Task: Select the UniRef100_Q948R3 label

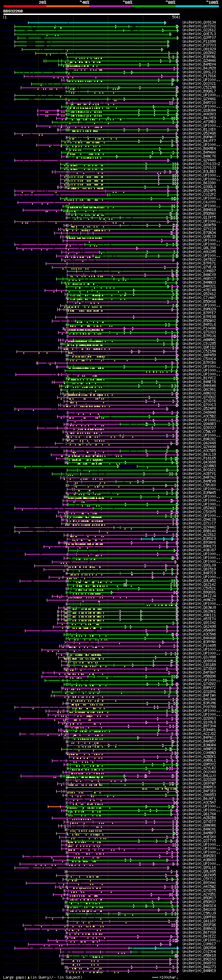Action: coord(199,424)
